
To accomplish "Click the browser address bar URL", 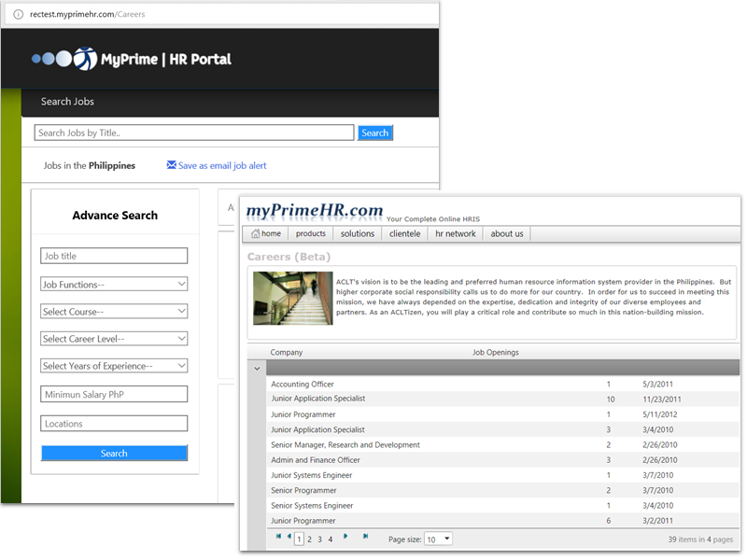I will tap(87, 14).
